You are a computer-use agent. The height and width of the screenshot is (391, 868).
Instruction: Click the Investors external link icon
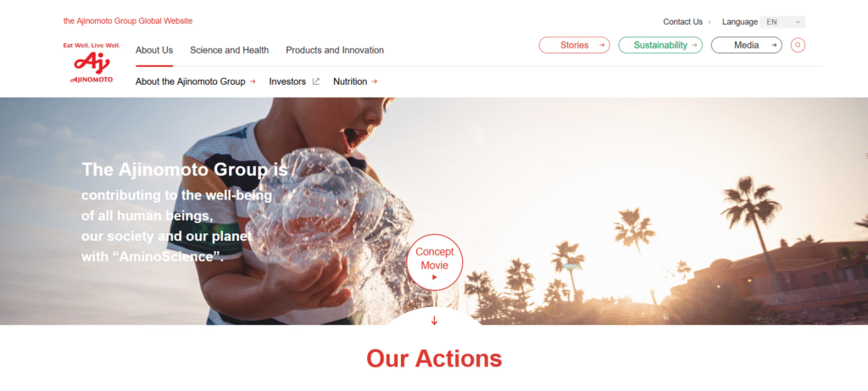[316, 81]
